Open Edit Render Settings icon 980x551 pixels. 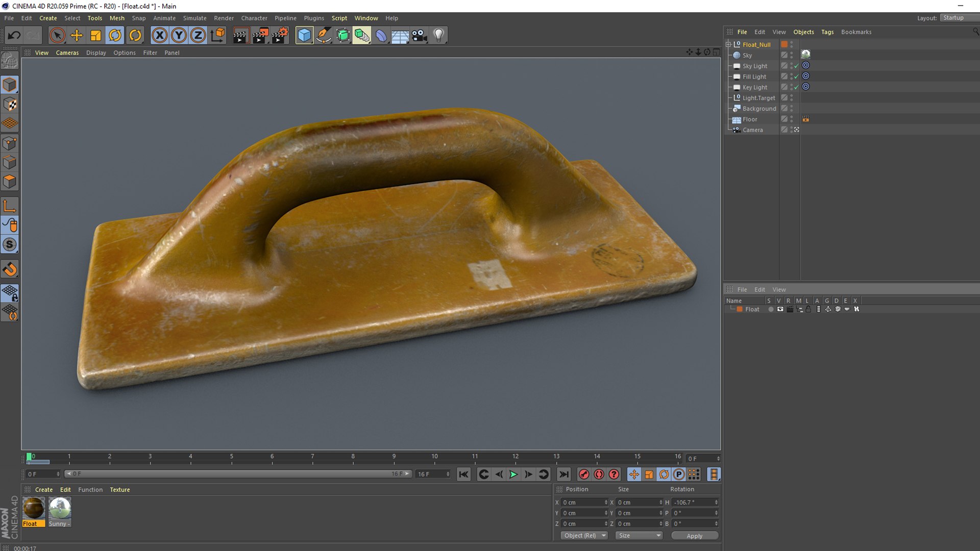280,35
